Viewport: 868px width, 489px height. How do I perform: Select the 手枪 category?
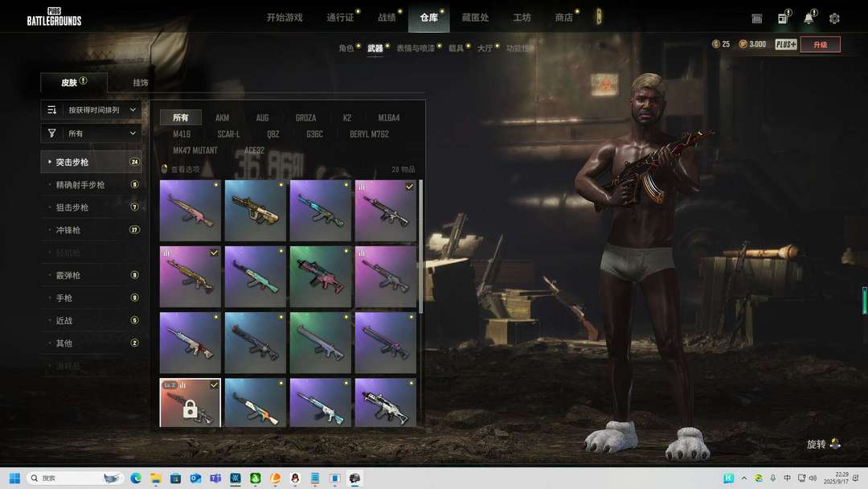[92, 298]
